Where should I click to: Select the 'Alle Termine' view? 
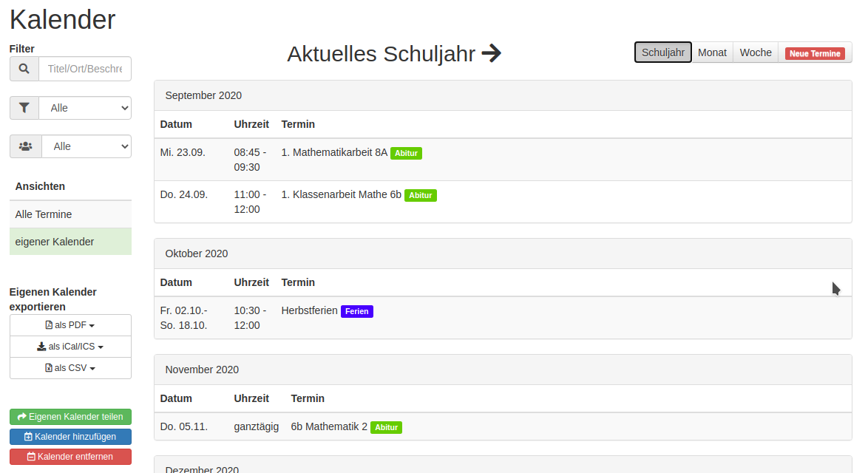point(70,214)
